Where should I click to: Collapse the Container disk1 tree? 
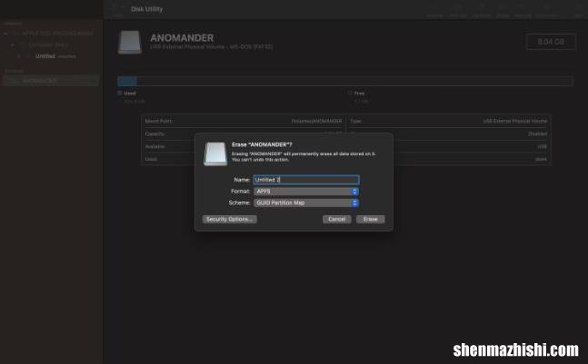pyautogui.click(x=13, y=45)
